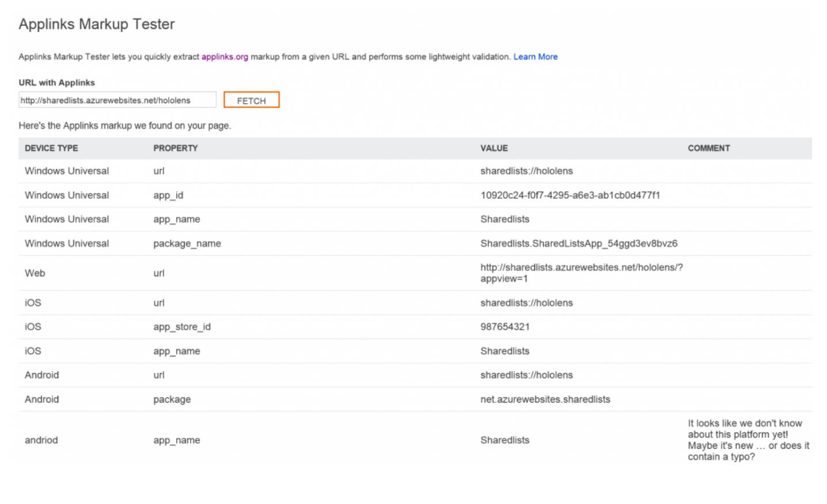Image resolution: width=827 pixels, height=504 pixels.
Task: Click the FETCH button
Action: click(251, 99)
